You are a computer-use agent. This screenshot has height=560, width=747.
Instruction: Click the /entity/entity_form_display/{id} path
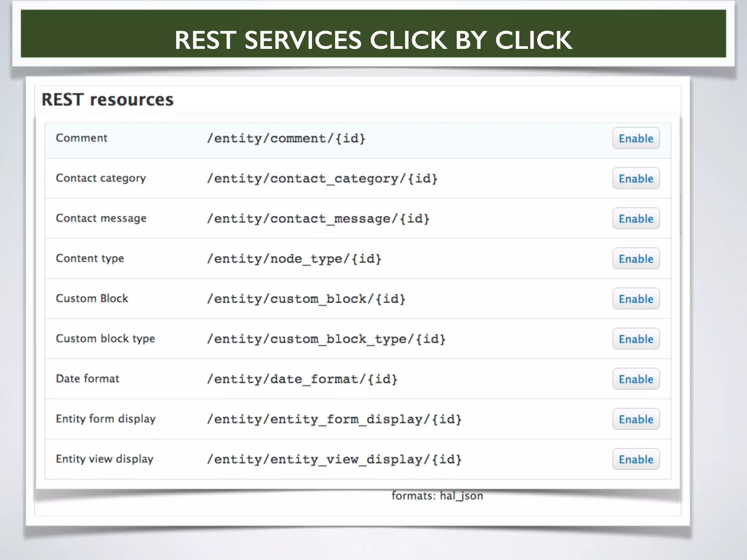coord(334,419)
